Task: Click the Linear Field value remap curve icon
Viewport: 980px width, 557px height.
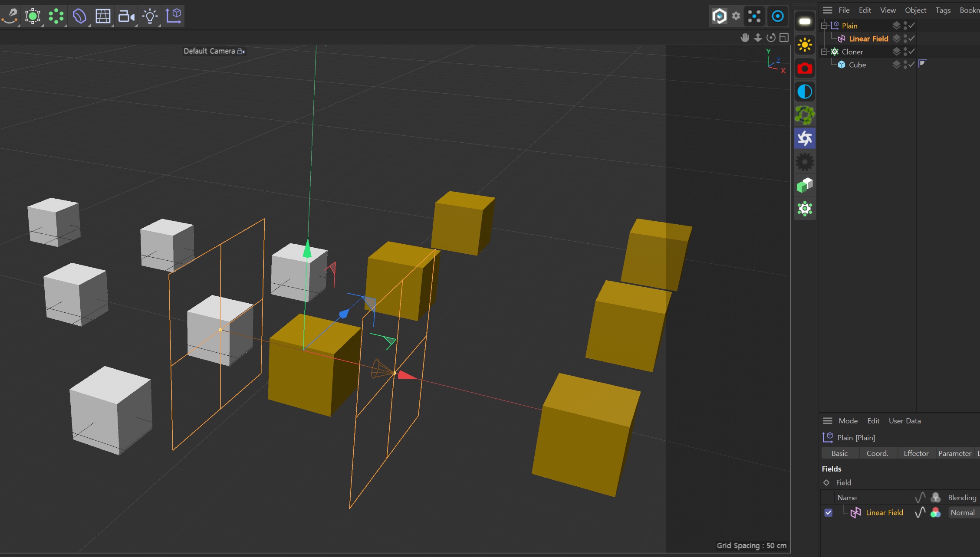Action: click(x=920, y=513)
